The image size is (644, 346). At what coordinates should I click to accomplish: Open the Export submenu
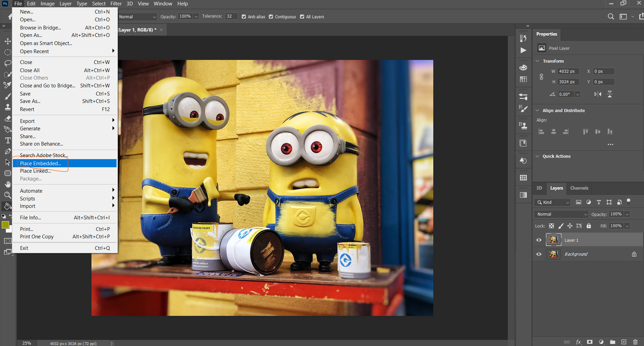tap(65, 121)
